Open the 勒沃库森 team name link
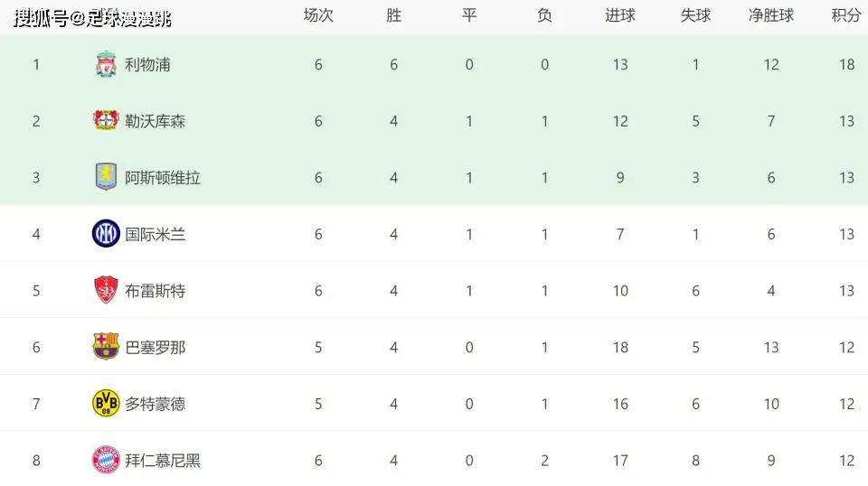868x486 pixels. click(155, 121)
